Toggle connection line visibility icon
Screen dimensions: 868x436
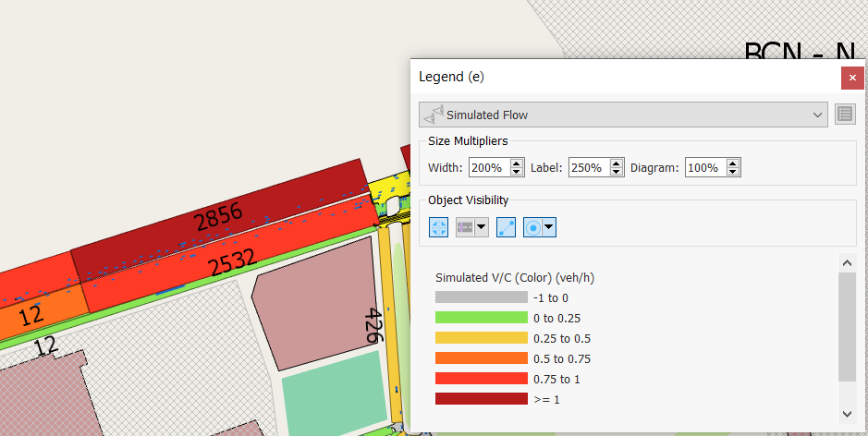(x=506, y=227)
